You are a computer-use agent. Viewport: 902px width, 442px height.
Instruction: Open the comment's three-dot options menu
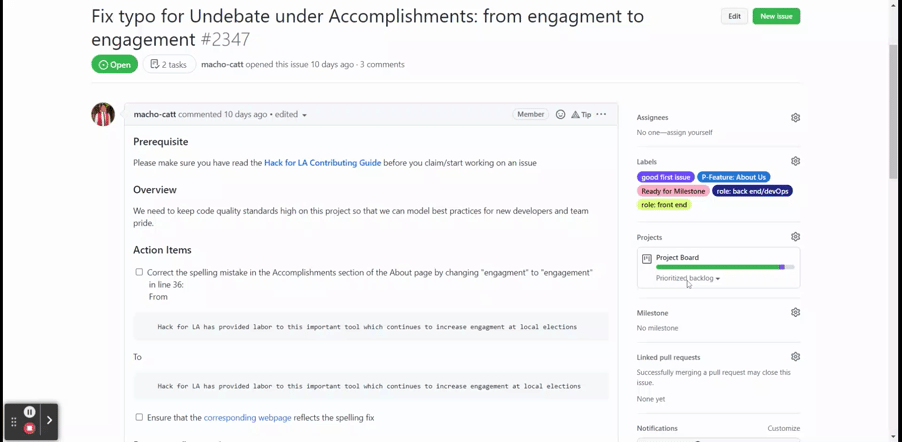click(601, 114)
